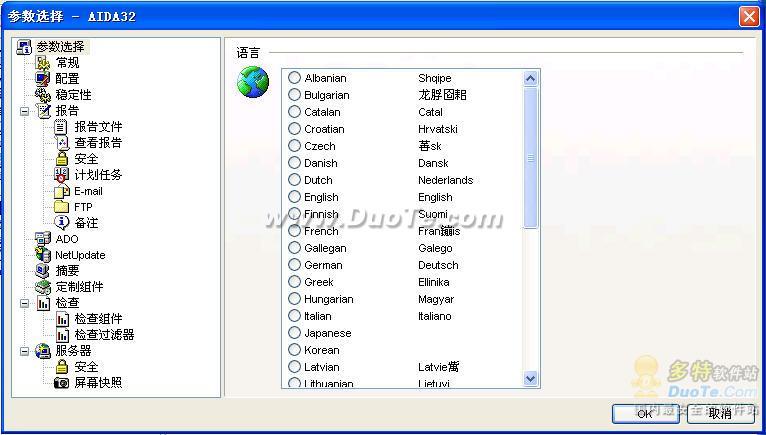
Task: Click the language list scrollbar thumb
Action: [x=530, y=157]
